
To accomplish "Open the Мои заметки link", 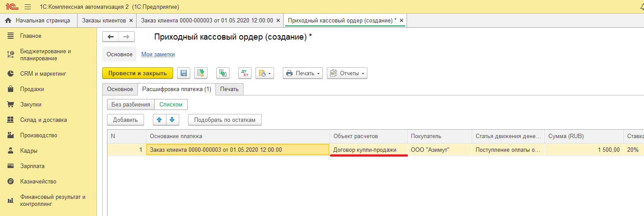I will [158, 55].
